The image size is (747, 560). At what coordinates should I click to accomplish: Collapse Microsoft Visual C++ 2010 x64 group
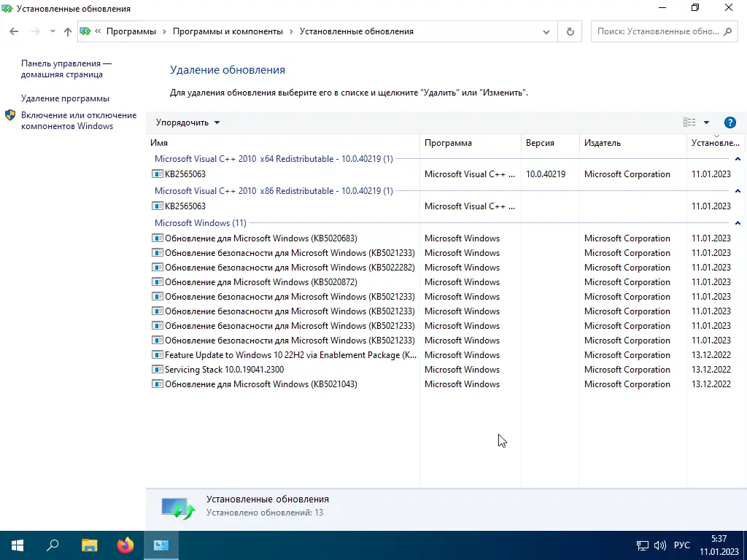click(738, 159)
